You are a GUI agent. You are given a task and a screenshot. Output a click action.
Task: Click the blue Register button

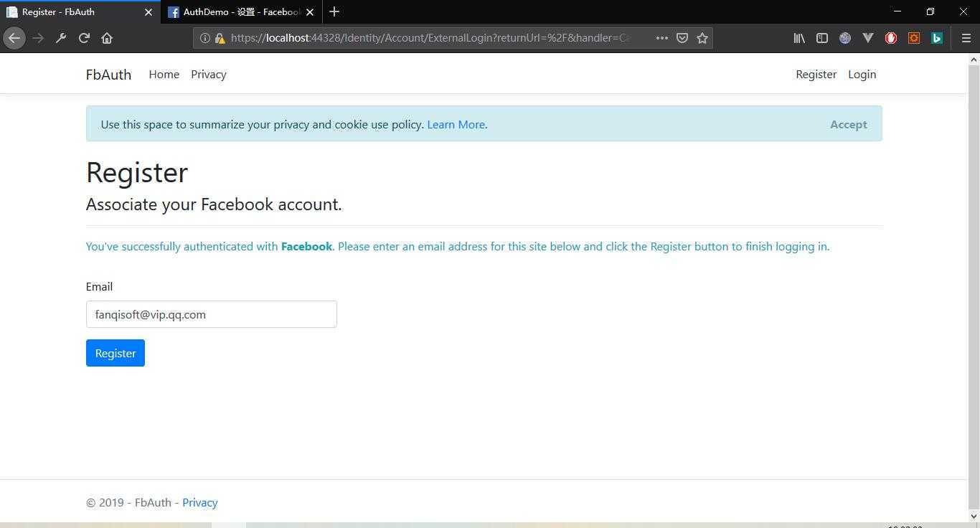pyautogui.click(x=116, y=353)
